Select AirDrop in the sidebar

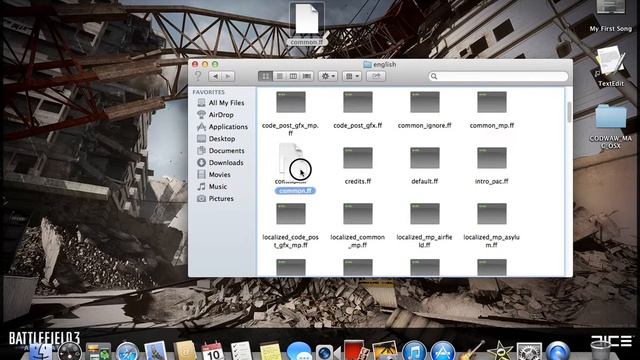(216, 115)
